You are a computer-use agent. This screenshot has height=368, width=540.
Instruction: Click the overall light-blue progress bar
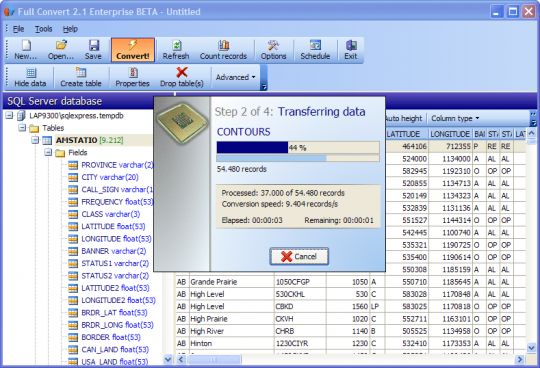(x=298, y=158)
